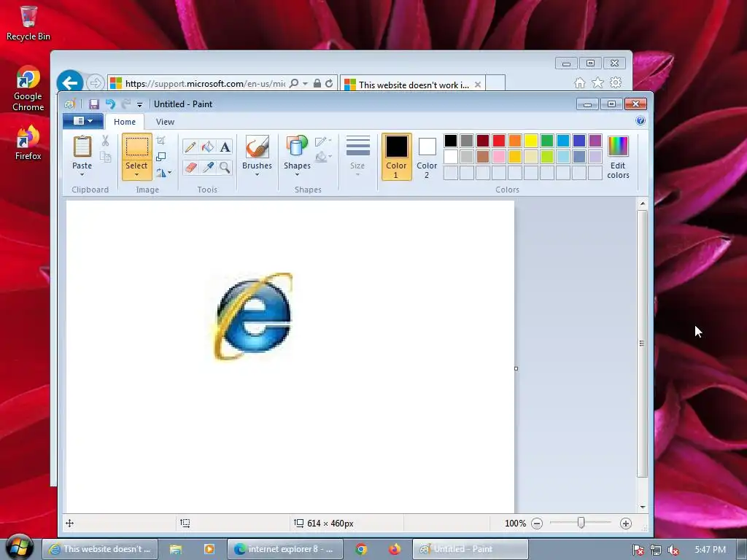Image resolution: width=747 pixels, height=560 pixels.
Task: Select the Fill with color bucket tool
Action: [x=208, y=147]
